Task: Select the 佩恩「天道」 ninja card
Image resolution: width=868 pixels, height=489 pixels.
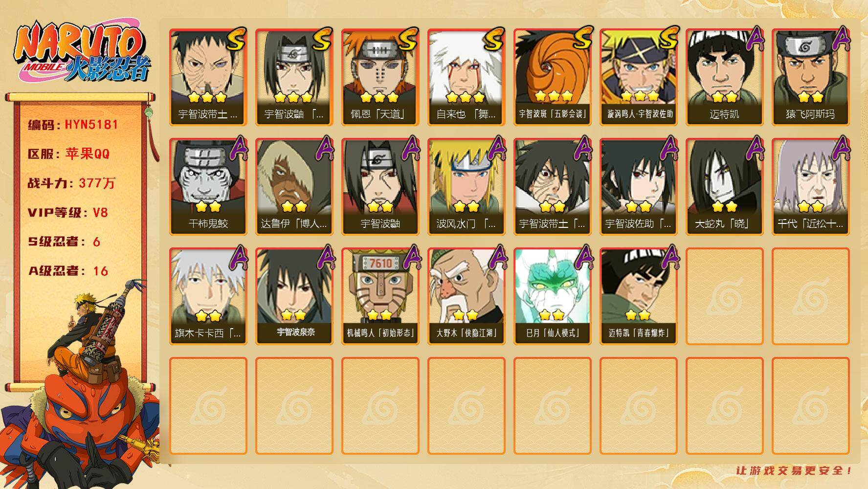Action: [x=380, y=77]
